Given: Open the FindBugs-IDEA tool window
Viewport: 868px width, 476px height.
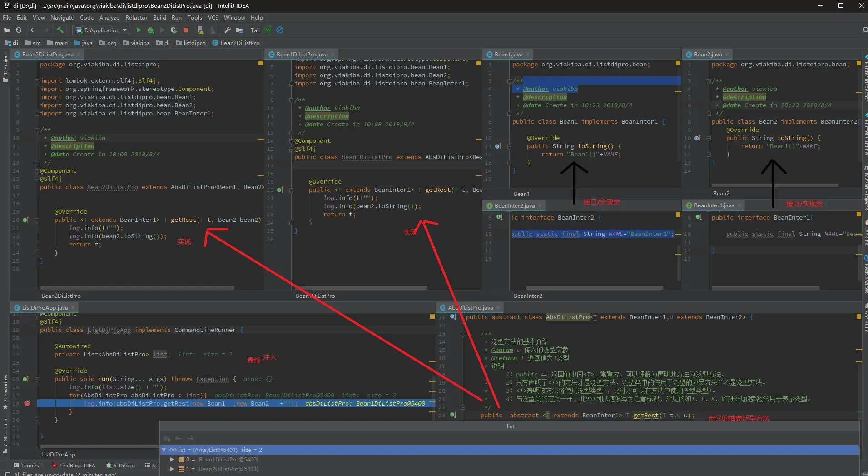Looking at the screenshot, I should pyautogui.click(x=74, y=465).
